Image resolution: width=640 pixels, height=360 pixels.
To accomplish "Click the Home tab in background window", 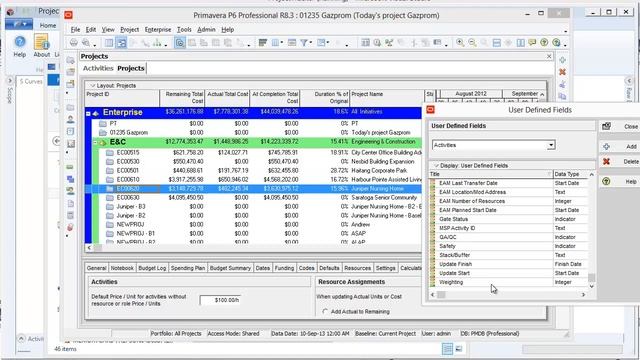I will (x=48, y=25).
